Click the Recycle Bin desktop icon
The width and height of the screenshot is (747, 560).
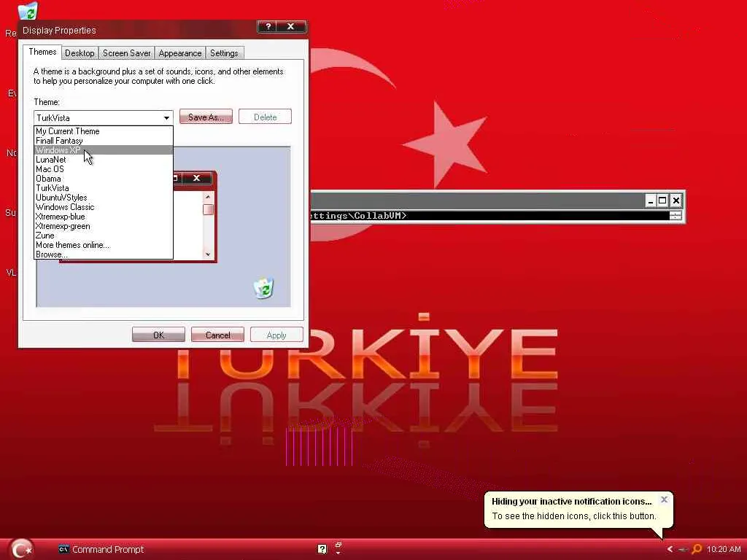pyautogui.click(x=28, y=12)
